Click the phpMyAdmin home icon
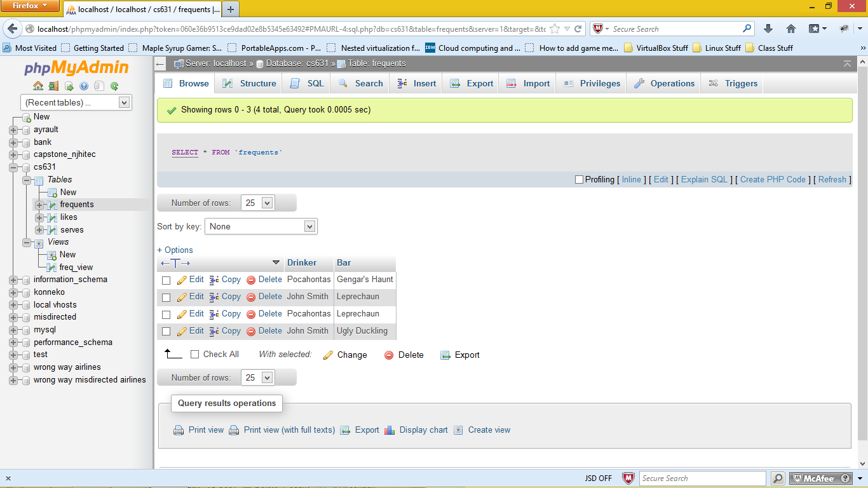 tap(38, 86)
